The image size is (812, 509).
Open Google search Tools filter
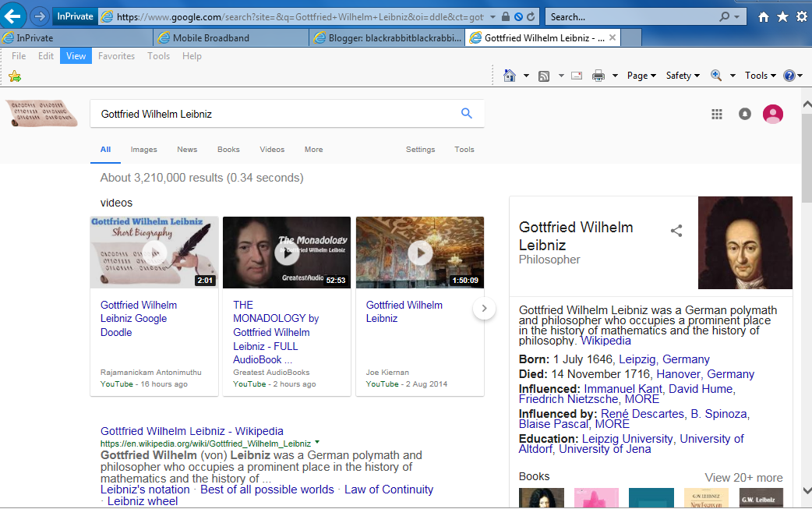[464, 149]
